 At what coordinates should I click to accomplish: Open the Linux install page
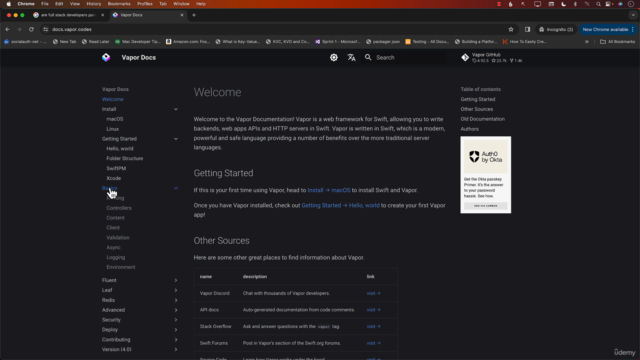coord(113,129)
